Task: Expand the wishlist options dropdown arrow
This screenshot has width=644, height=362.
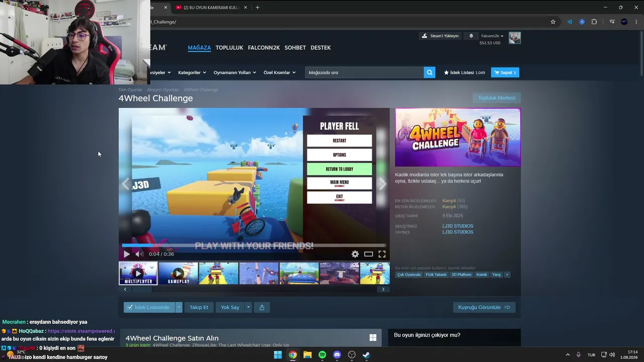Action: pyautogui.click(x=179, y=307)
